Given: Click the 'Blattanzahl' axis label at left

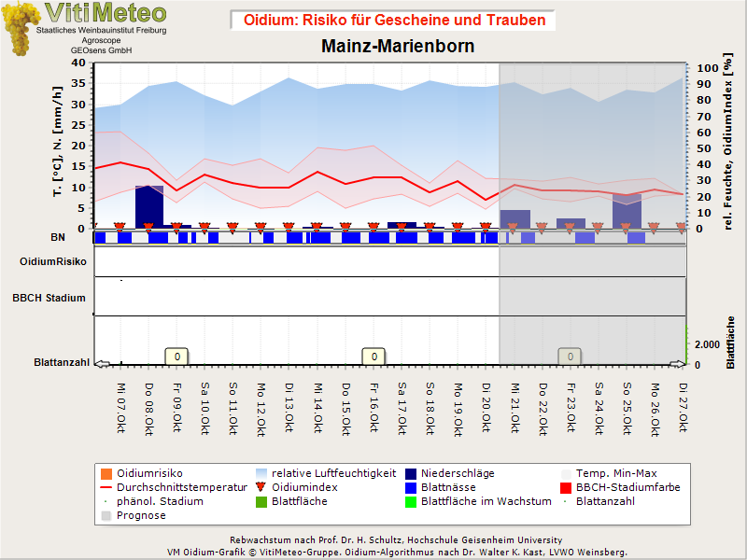Looking at the screenshot, I should click(x=62, y=362).
